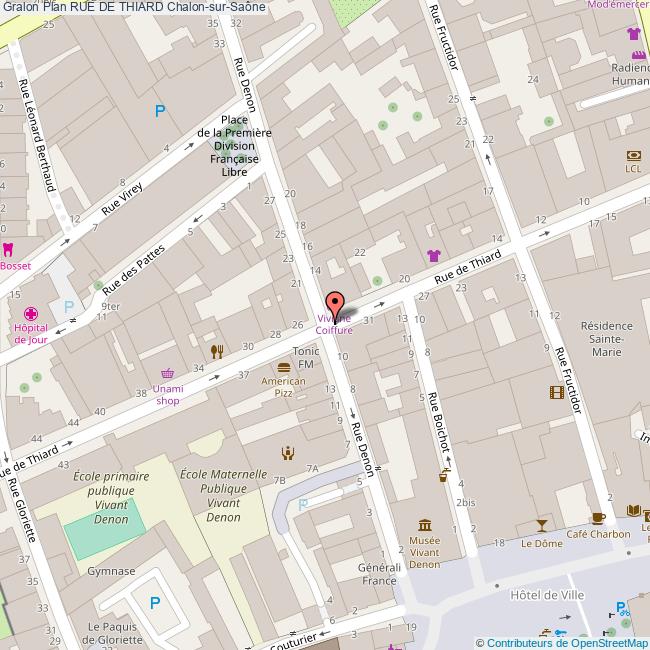Click the Café Charbon coffee cup icon
Screen dimensions: 650x650
point(598,517)
